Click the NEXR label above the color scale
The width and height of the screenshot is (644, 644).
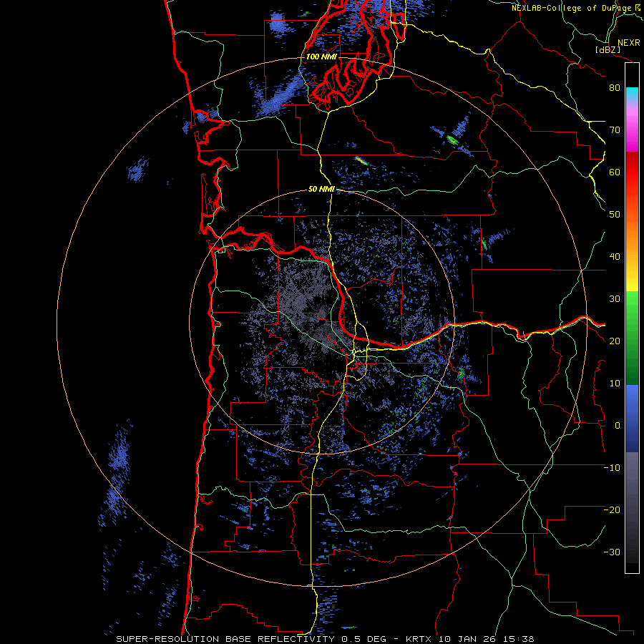629,43
